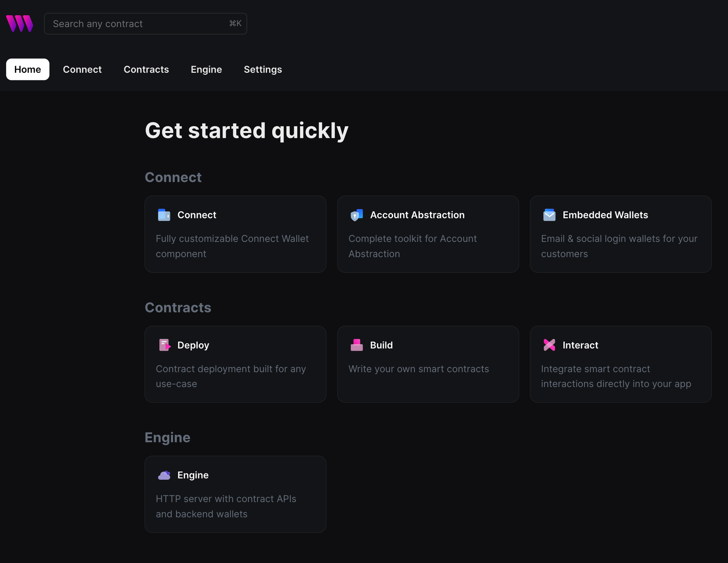
Task: Click the Account Abstraction shield icon
Action: pos(356,215)
